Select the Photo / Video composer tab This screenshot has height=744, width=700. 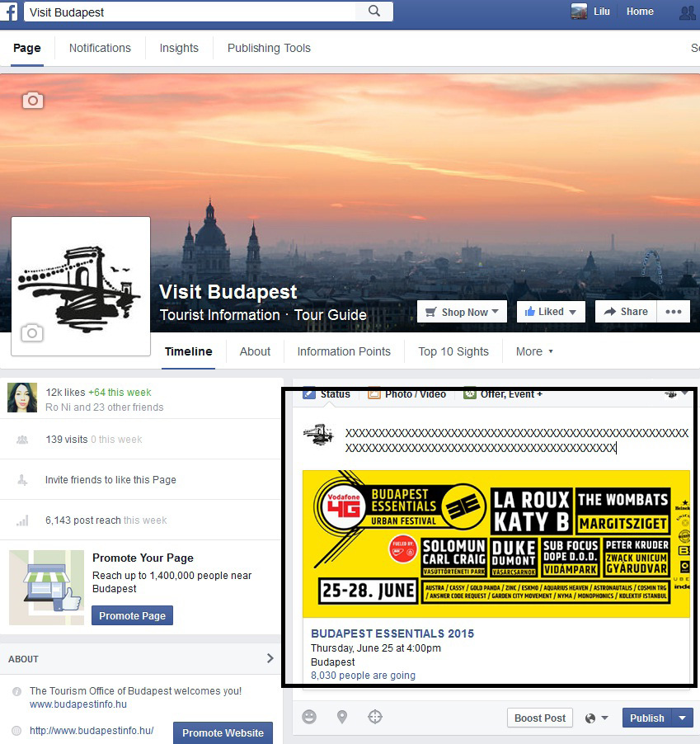[x=407, y=393]
